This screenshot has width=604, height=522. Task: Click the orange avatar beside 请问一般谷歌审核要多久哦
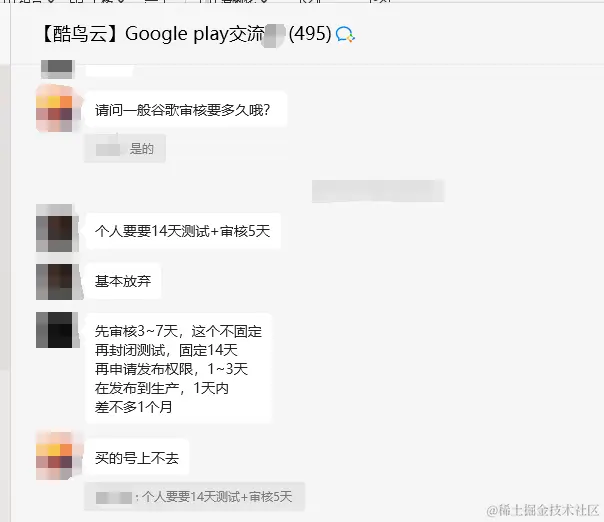(54, 109)
